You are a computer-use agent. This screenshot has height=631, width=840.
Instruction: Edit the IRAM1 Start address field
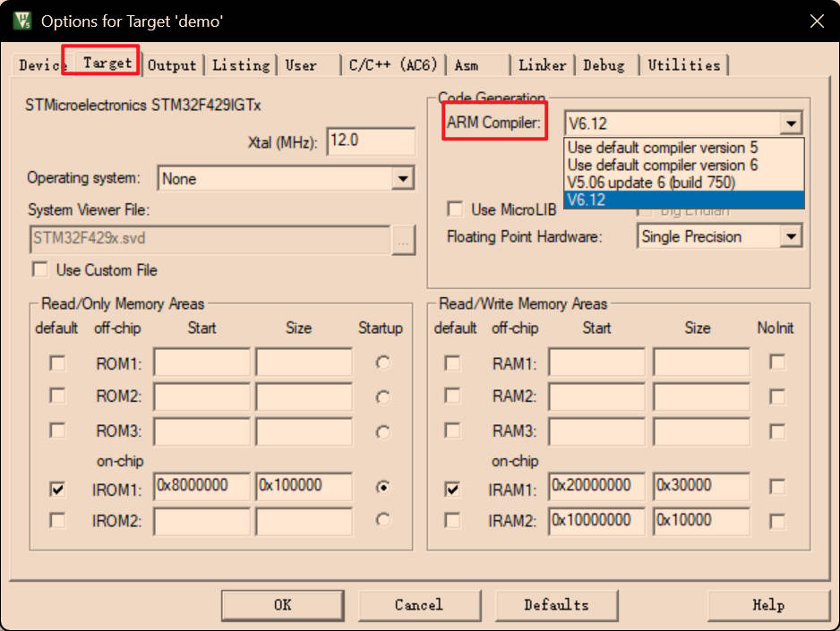596,487
